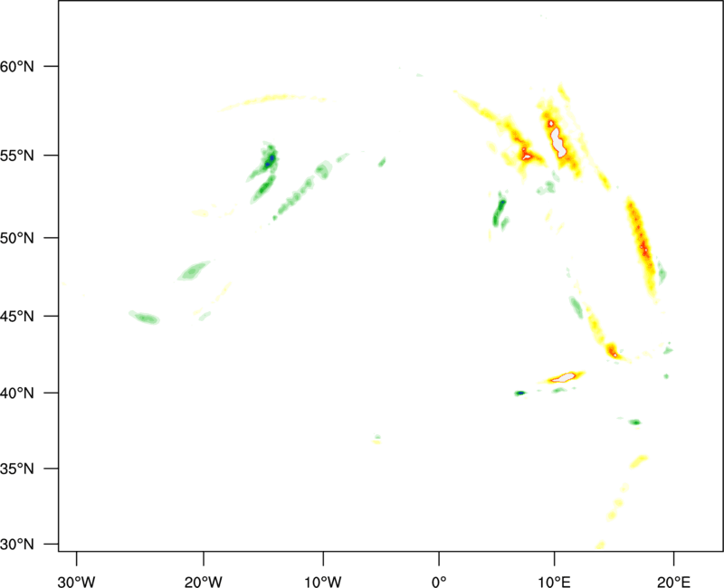
Task: Click the 10°E longitude label
Action: [554, 582]
